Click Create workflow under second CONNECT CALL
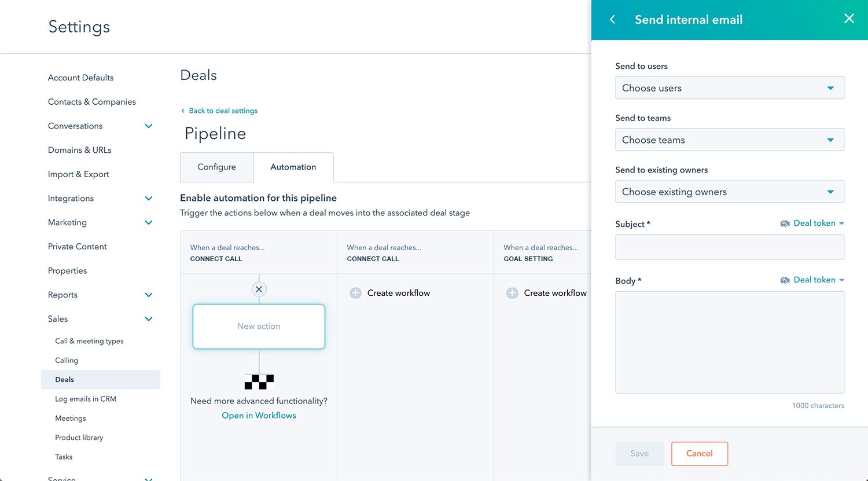Screen dimensions: 868x481 (398, 293)
